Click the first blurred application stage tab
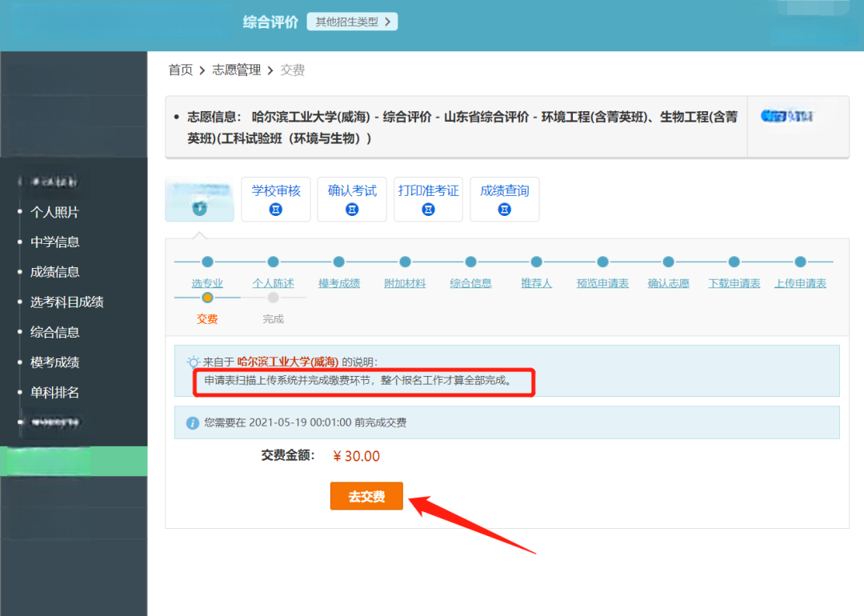 click(x=199, y=199)
